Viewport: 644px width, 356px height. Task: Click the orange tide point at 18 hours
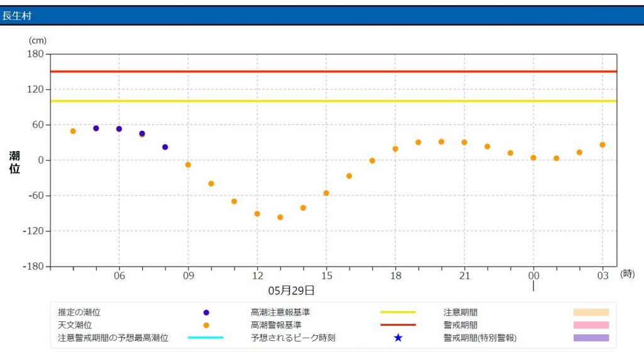pos(395,149)
